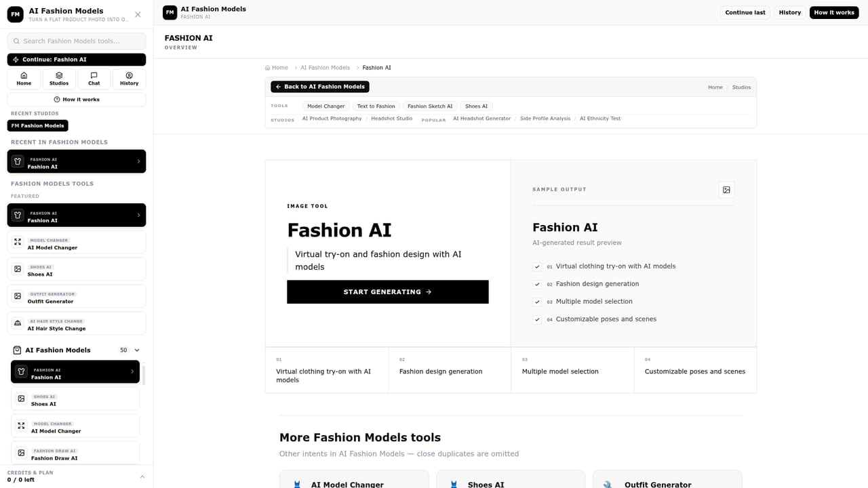Expand the Credits & Plan panel chevron
This screenshot has height=488, width=868.
[x=142, y=476]
